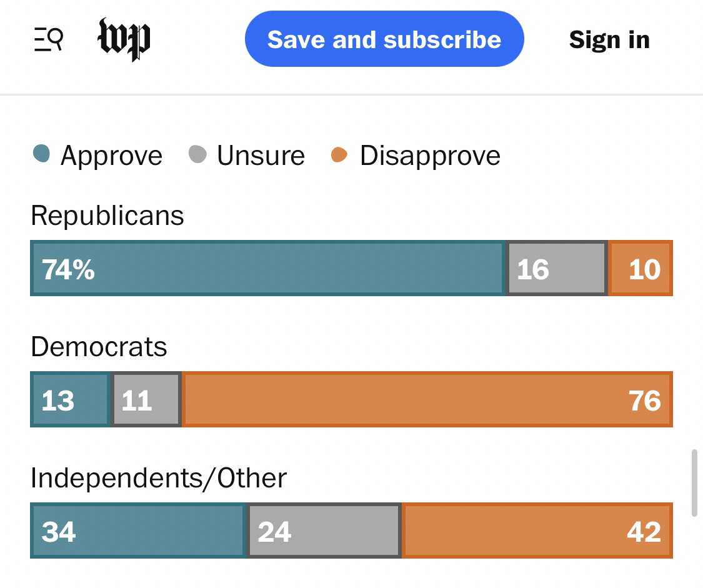
Task: Select Republicans 16 unsure bar segment
Action: [x=557, y=269]
